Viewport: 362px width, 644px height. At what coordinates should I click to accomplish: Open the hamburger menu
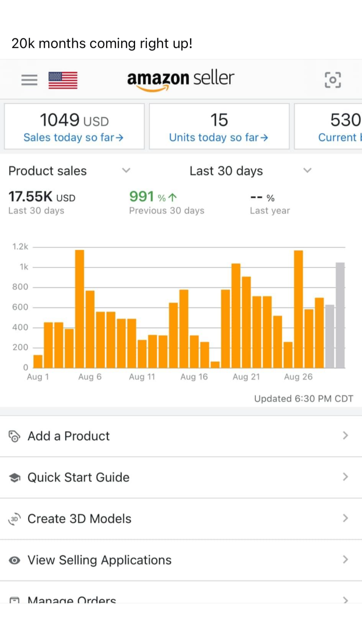(29, 80)
